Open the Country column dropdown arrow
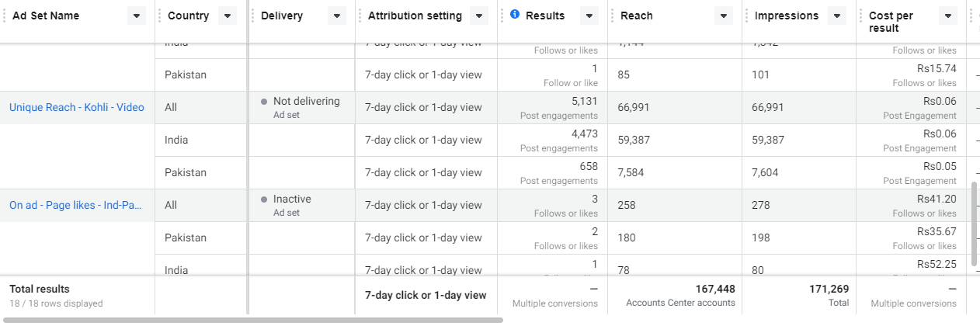Image resolution: width=980 pixels, height=326 pixels. coord(228,16)
